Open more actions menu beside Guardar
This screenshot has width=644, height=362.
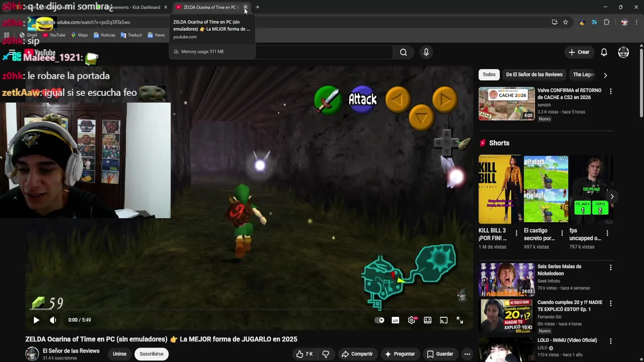point(467,354)
